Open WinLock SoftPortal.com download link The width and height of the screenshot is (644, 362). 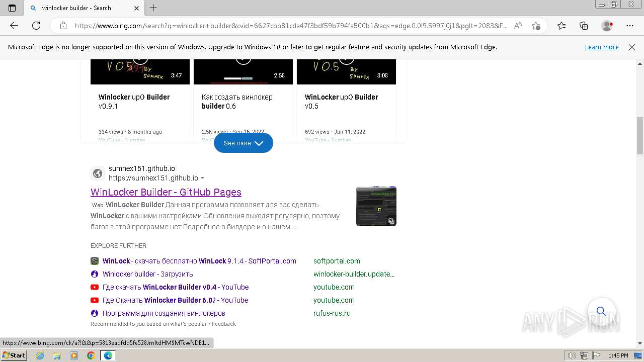(x=199, y=261)
